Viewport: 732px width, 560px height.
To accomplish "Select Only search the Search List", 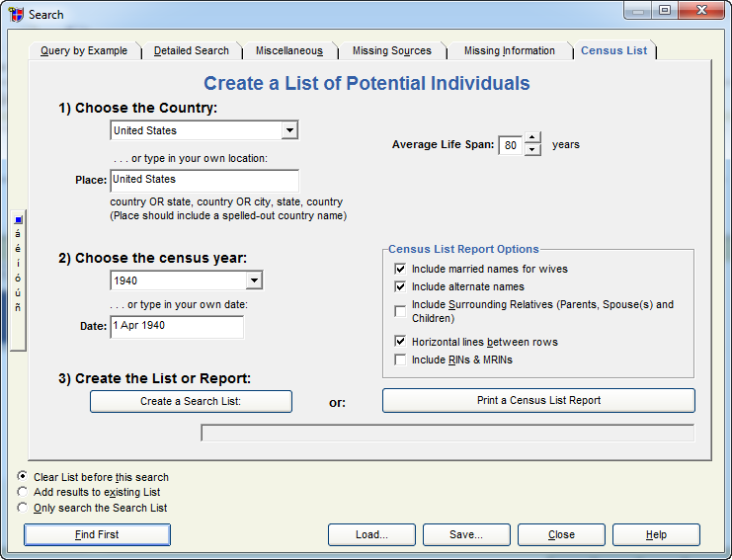I will click(x=22, y=508).
